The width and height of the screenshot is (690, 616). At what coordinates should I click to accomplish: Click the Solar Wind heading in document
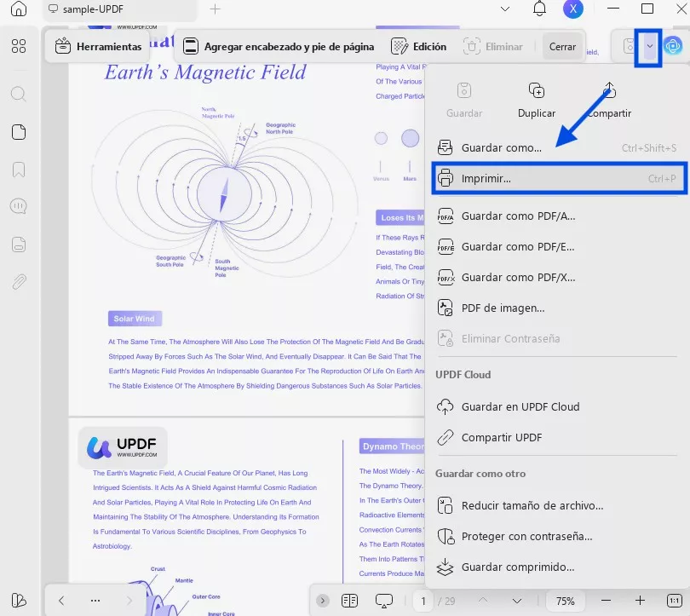[135, 319]
